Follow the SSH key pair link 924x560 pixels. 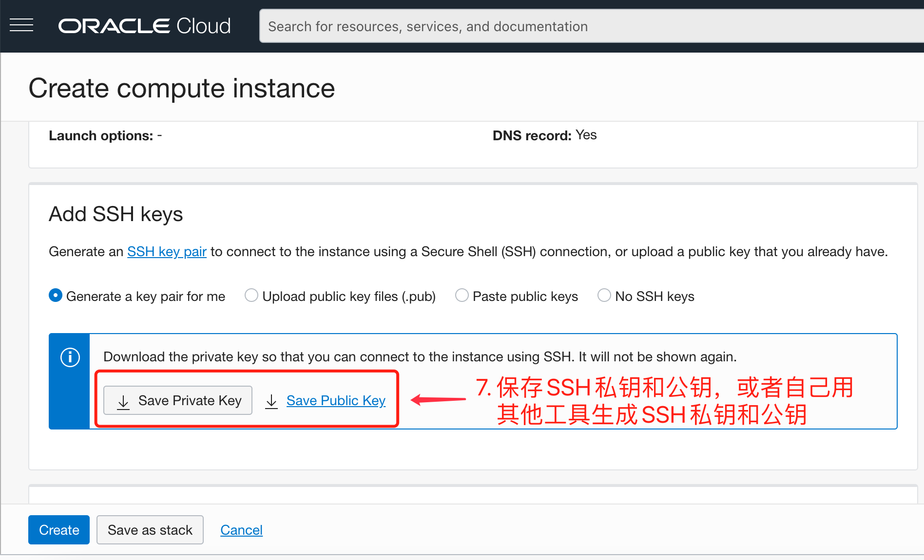pos(167,252)
